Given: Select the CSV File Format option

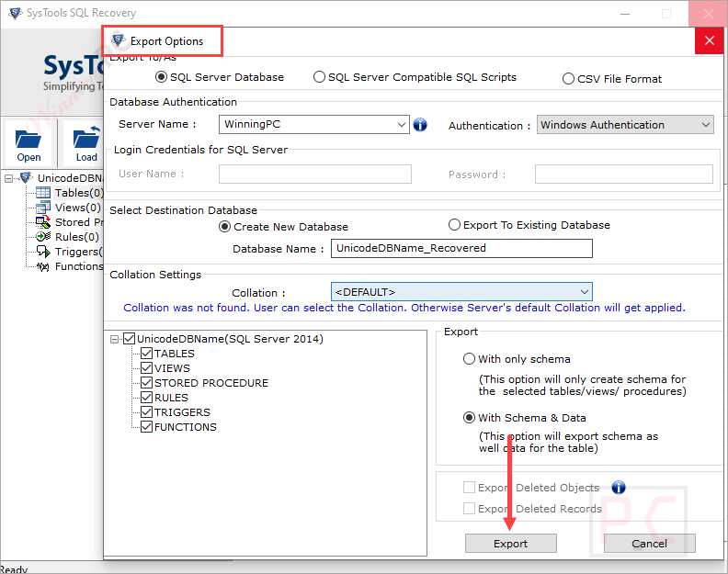Looking at the screenshot, I should [x=568, y=79].
